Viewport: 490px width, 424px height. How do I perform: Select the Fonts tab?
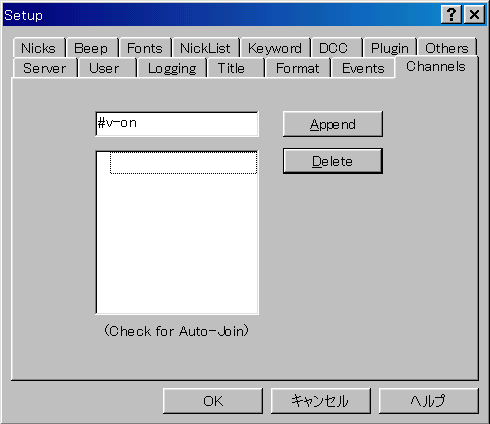pyautogui.click(x=145, y=48)
